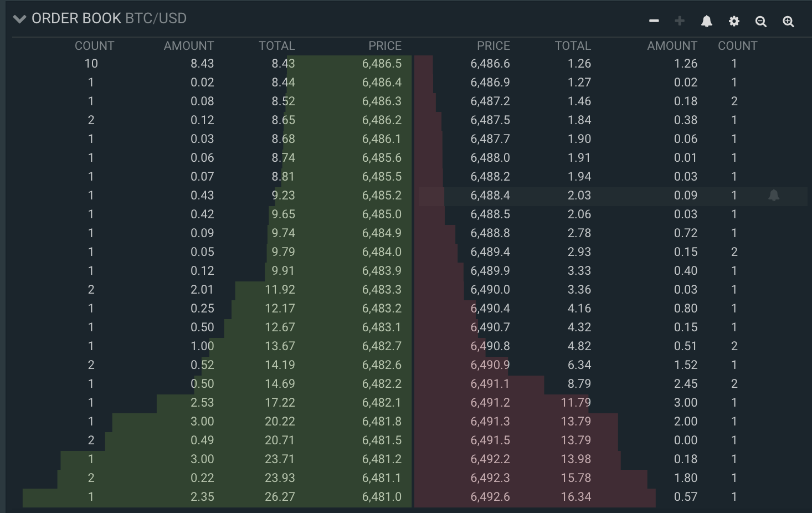Select bid price 6,486.5
Screen dimensions: 812x513
[x=382, y=64]
